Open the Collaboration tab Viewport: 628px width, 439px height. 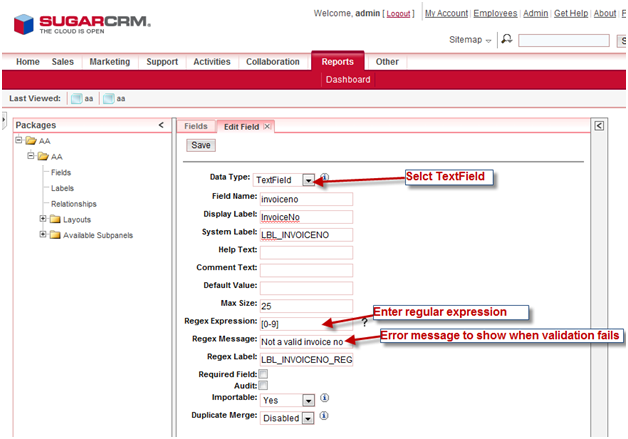[273, 62]
